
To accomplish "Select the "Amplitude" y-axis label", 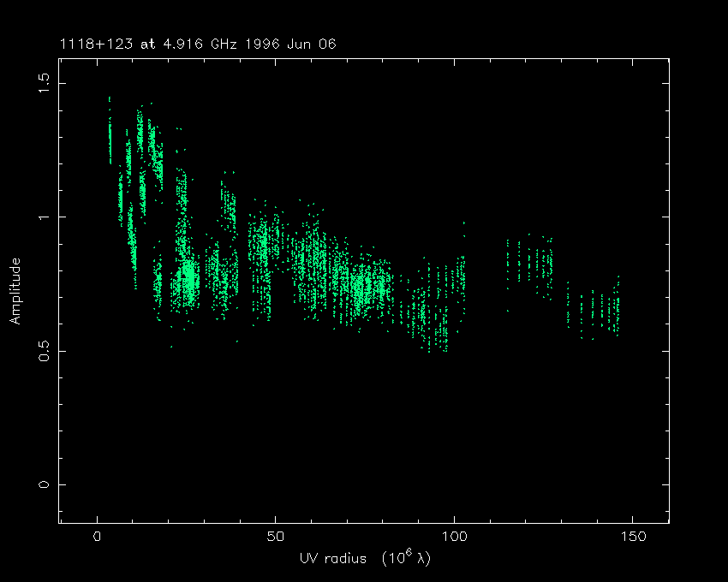I will 15,291.
